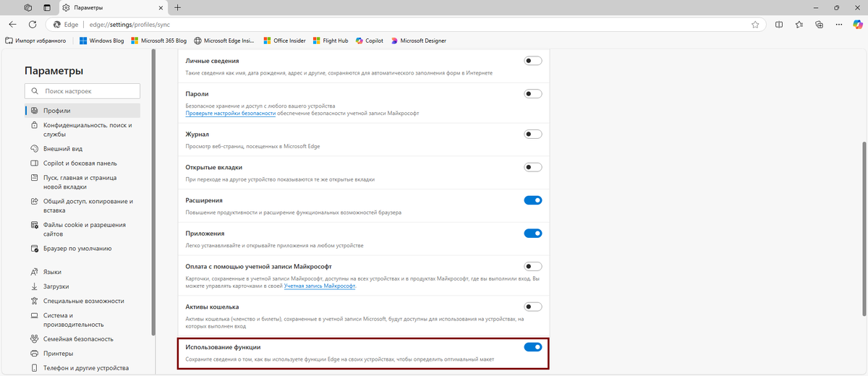Disable Приложения sync switch

click(x=533, y=233)
